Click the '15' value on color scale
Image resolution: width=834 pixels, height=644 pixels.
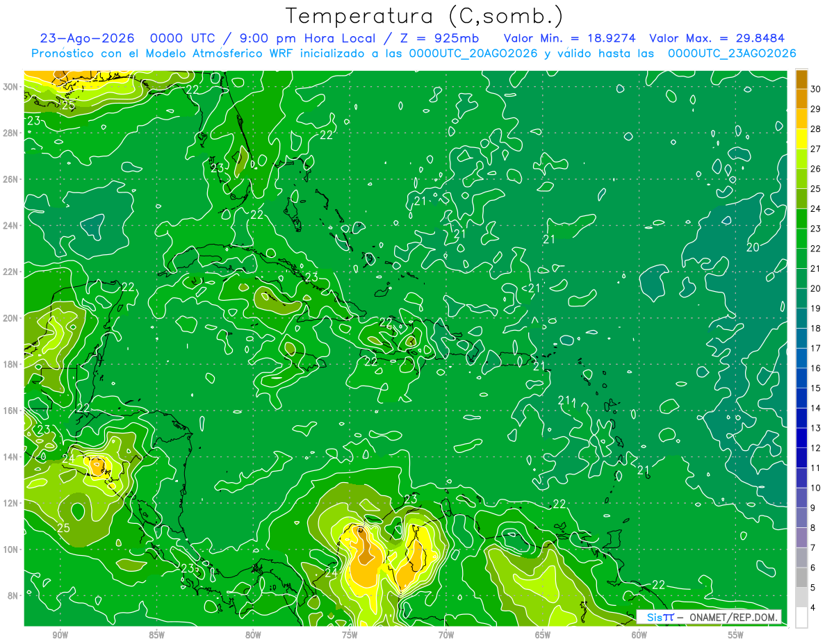pos(815,388)
